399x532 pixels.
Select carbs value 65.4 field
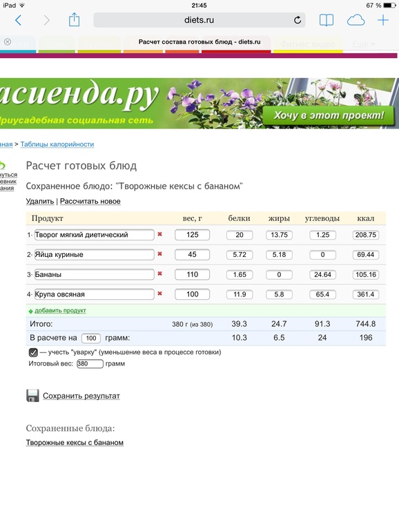coord(322,294)
